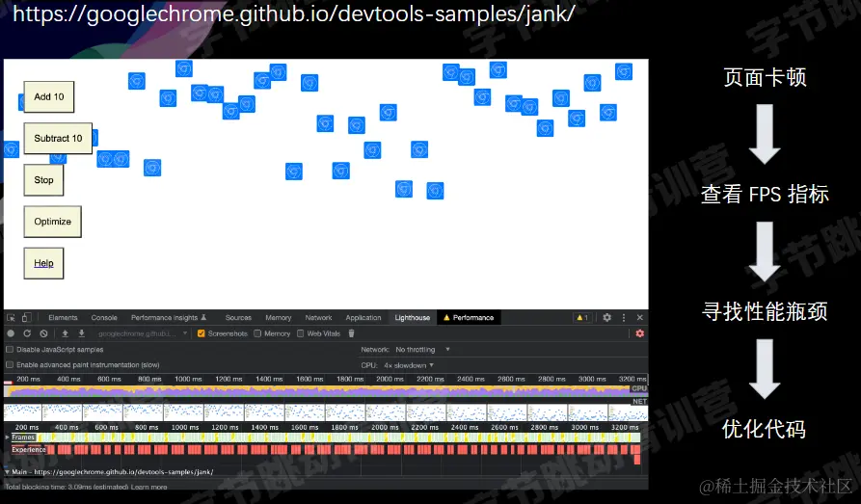
Task: Click the NET overview label
Action: [x=639, y=401]
